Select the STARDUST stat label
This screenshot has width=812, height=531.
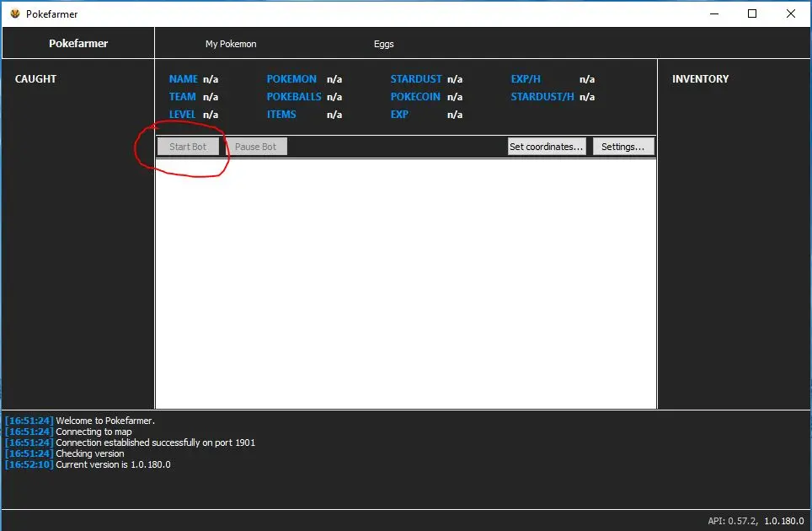[416, 79]
